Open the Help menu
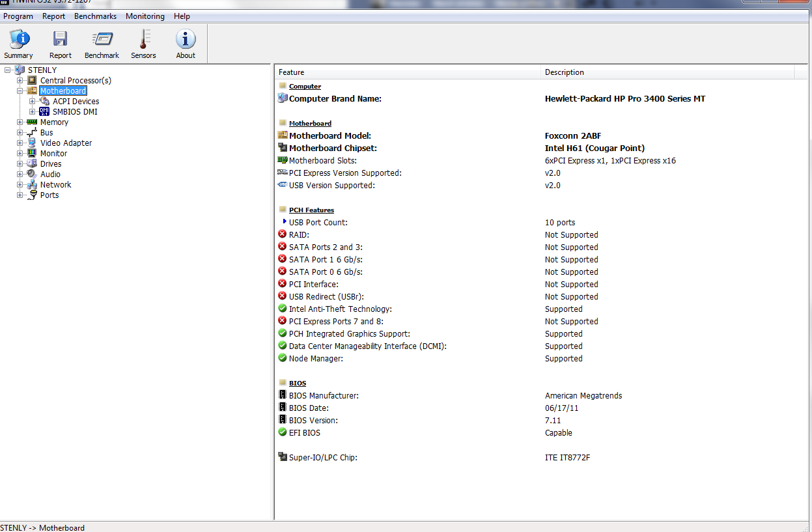812x532 pixels. (x=182, y=16)
